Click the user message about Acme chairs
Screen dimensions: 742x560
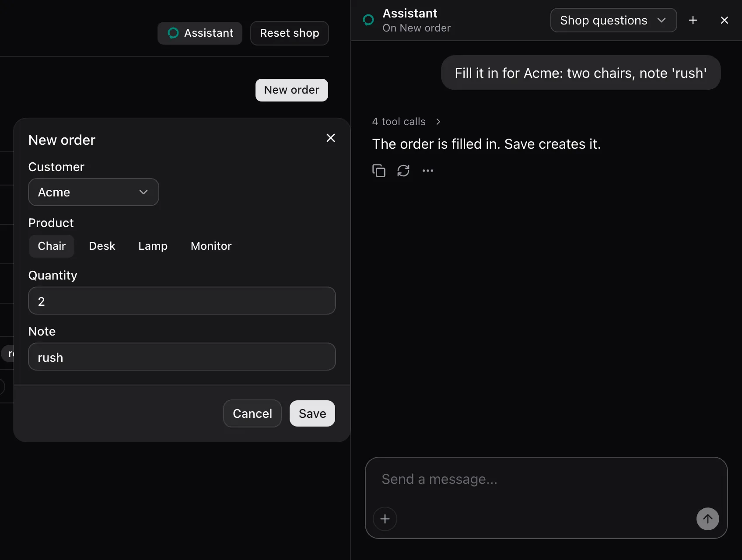click(581, 73)
